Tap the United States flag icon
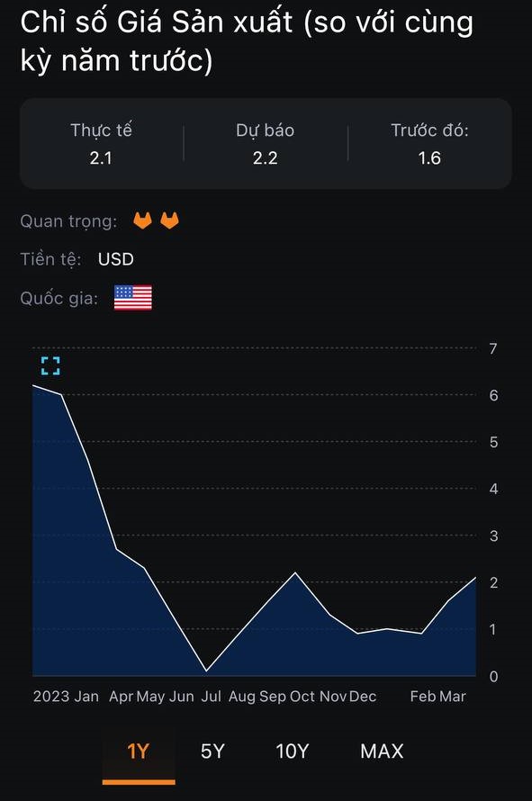Viewport: 532px width, 801px height. click(133, 298)
